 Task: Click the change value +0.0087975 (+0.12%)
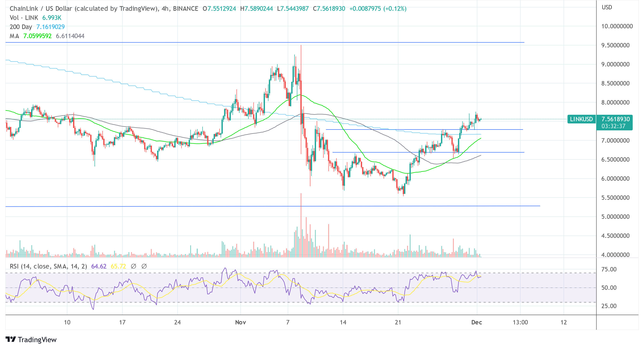(x=378, y=8)
